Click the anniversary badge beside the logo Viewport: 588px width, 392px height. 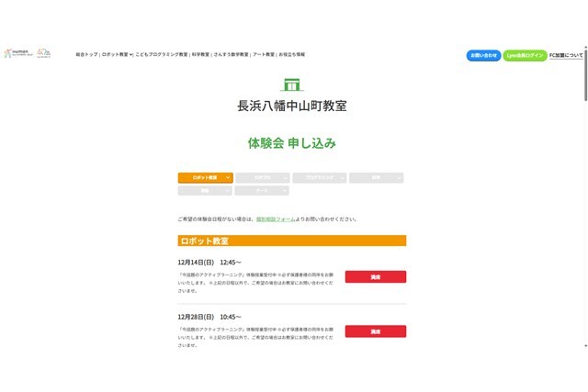[x=44, y=53]
